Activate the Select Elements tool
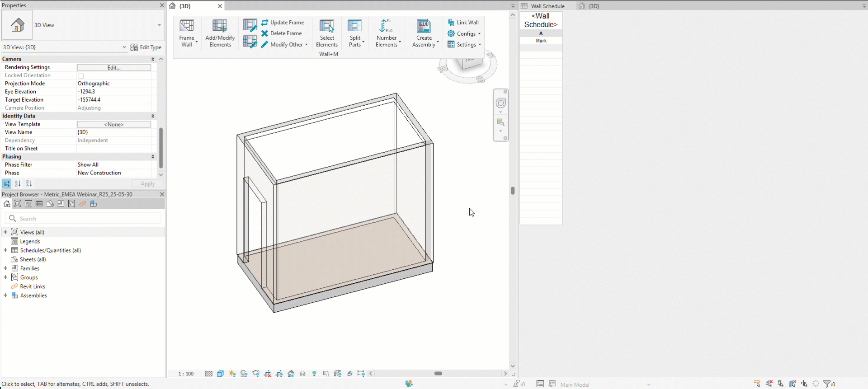The image size is (868, 389). [x=326, y=26]
